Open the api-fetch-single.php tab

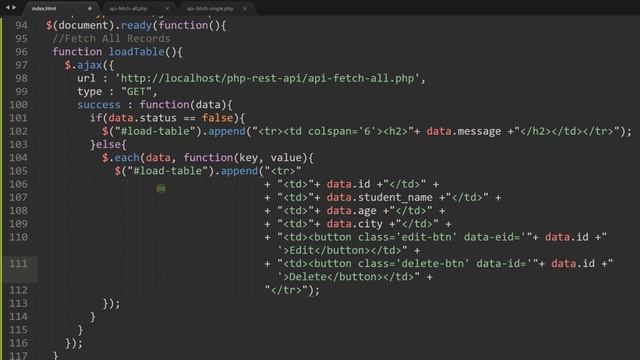pyautogui.click(x=210, y=8)
